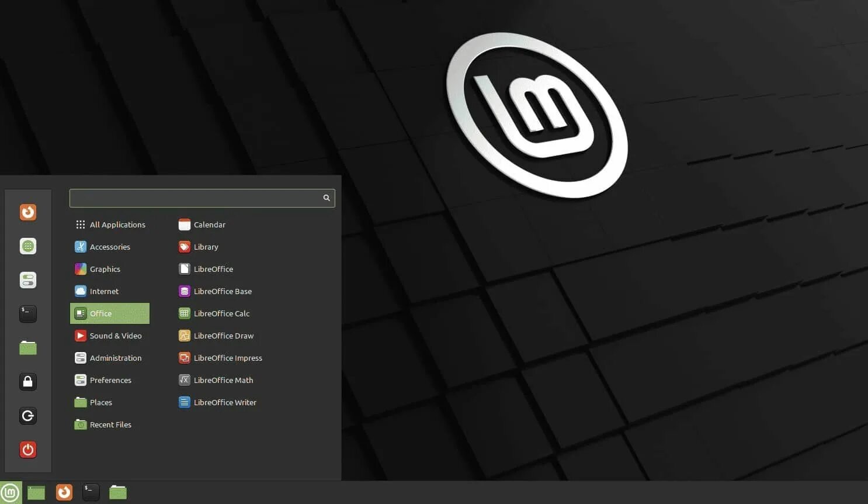Select the Accessories category
868x504 pixels.
pyautogui.click(x=110, y=247)
